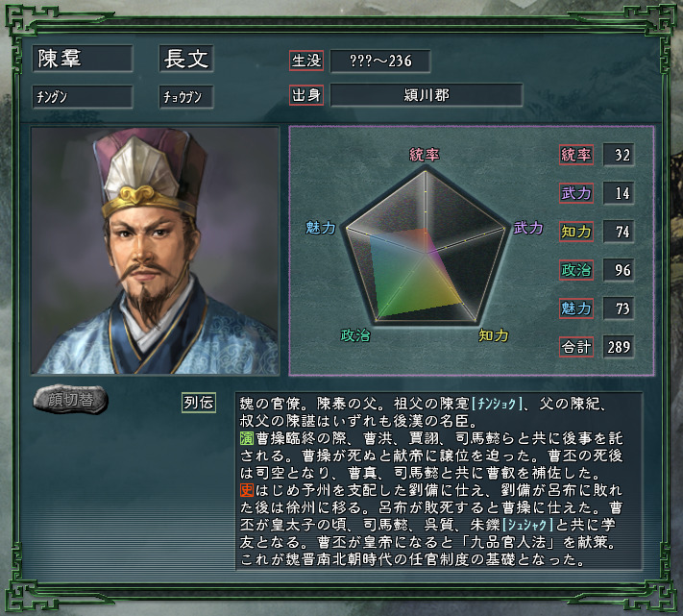Click the 陳羣 name field
Screen dimensions: 683x616
83,59
